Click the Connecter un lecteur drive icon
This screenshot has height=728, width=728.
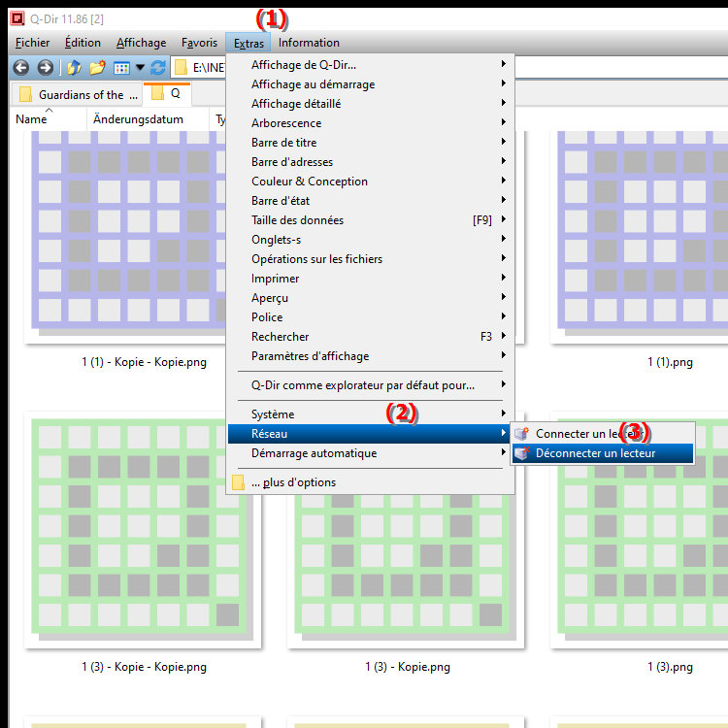(x=522, y=434)
